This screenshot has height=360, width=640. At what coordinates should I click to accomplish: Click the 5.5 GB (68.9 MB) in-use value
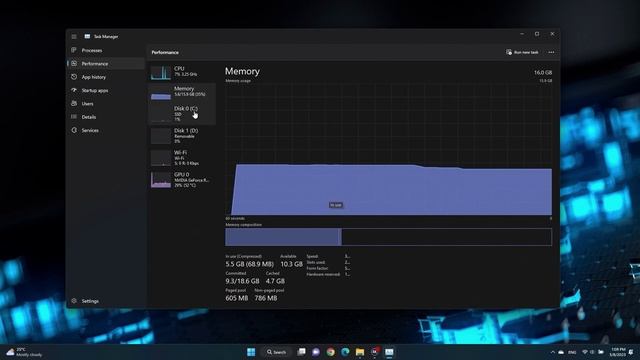click(x=249, y=264)
